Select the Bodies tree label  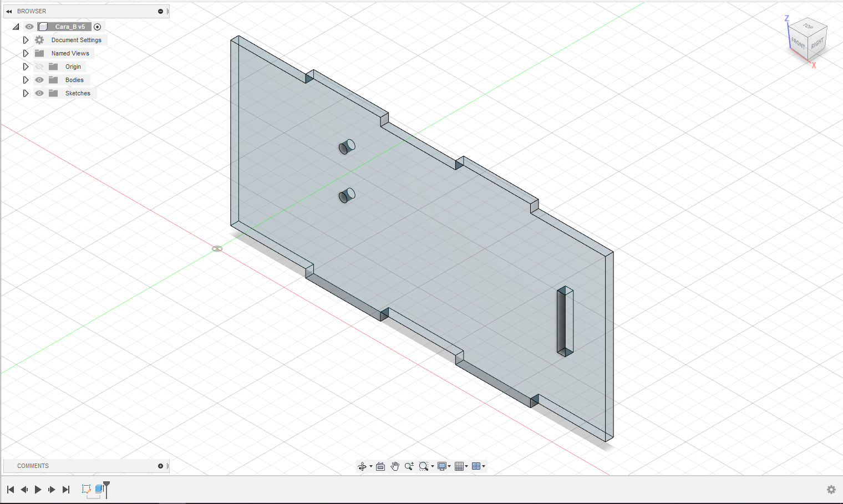tap(74, 80)
